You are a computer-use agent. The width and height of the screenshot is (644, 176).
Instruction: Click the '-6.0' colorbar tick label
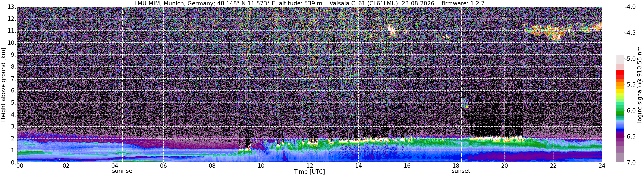(630, 110)
